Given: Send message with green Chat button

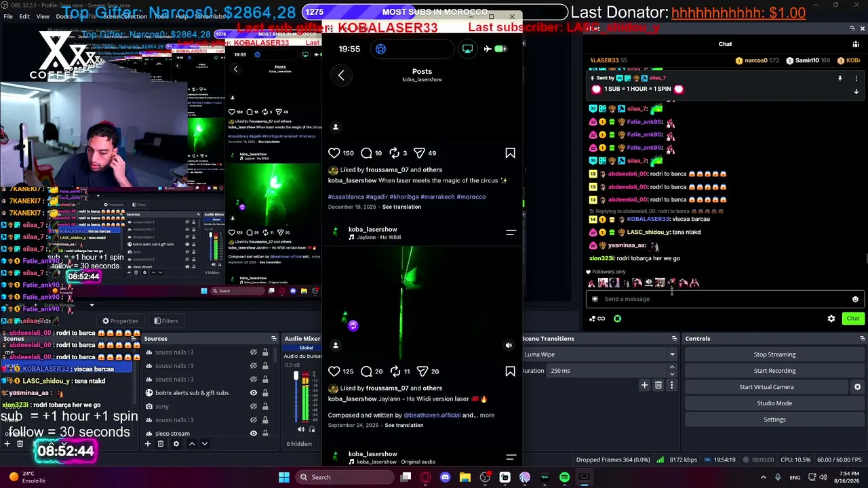Looking at the screenshot, I should click(x=853, y=319).
